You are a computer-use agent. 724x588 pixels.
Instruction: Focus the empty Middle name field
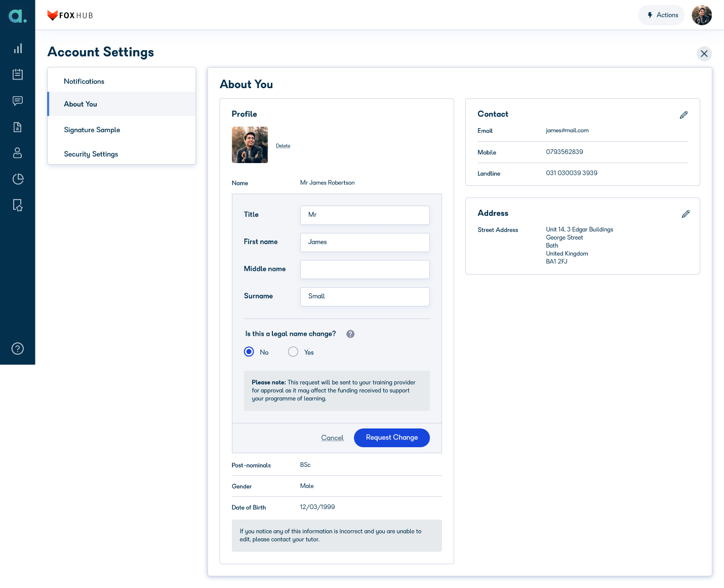[x=365, y=269]
